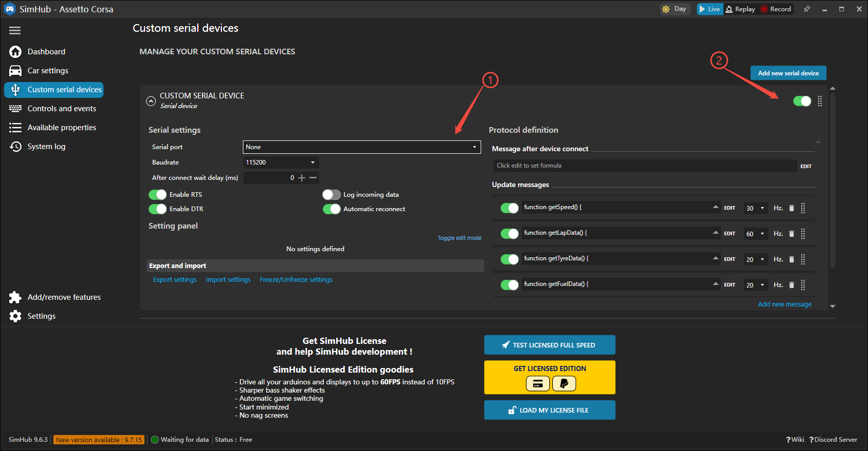Delete the getLapData update message
Image resolution: width=868 pixels, height=451 pixels.
(792, 234)
